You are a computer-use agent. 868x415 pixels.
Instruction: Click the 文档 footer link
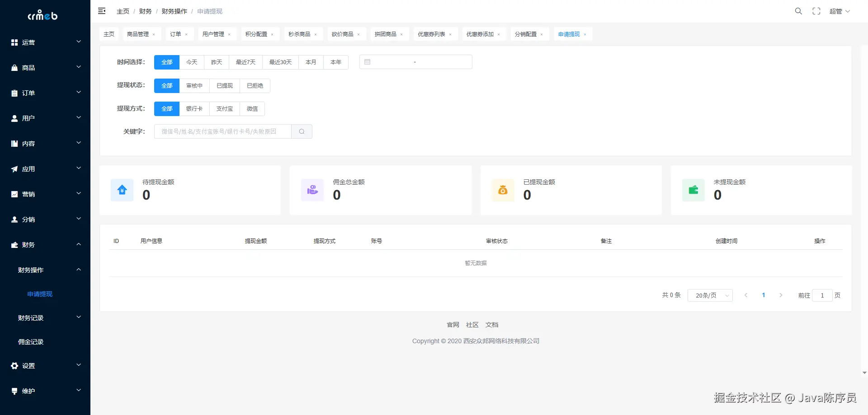pos(492,325)
